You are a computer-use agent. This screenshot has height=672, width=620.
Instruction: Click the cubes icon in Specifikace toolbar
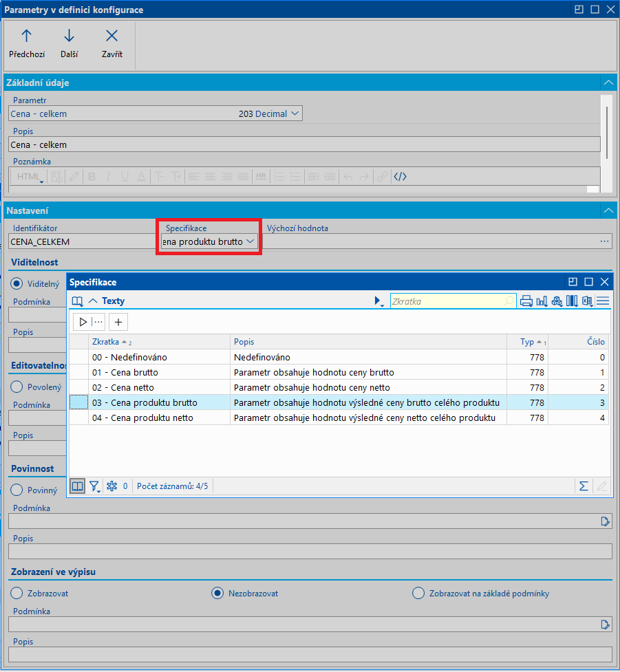tap(557, 301)
